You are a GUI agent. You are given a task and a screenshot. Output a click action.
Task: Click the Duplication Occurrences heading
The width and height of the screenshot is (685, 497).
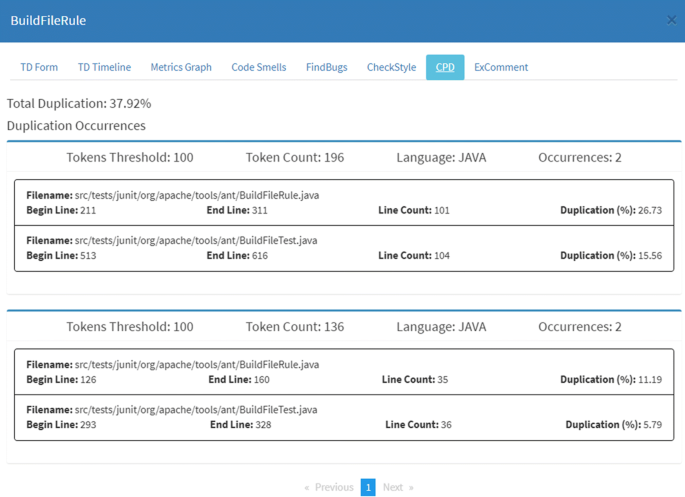pyautogui.click(x=76, y=126)
